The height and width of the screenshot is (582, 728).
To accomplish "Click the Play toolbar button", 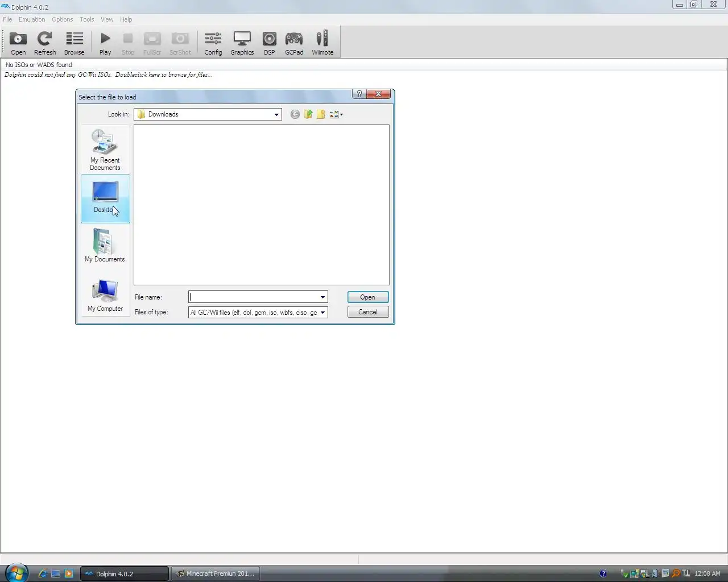I will (x=105, y=43).
